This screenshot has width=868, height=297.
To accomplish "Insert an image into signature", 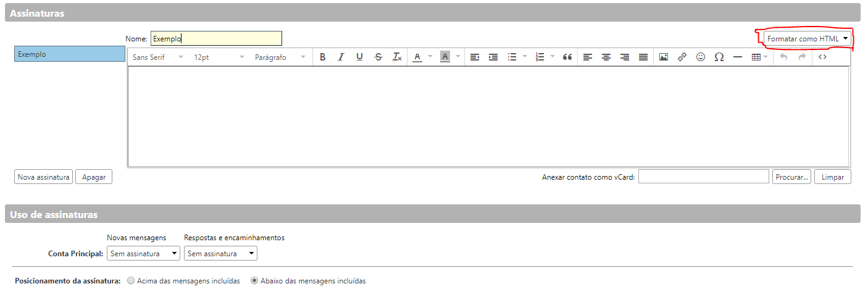I will [664, 57].
